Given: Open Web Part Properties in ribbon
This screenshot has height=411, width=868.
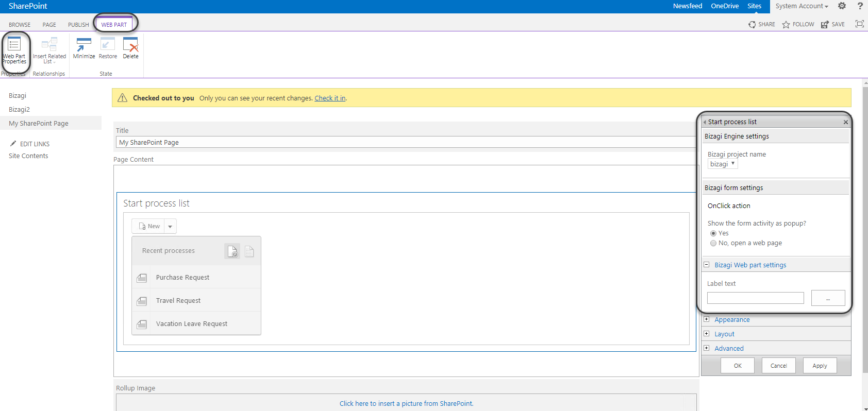Looking at the screenshot, I should tap(14, 50).
